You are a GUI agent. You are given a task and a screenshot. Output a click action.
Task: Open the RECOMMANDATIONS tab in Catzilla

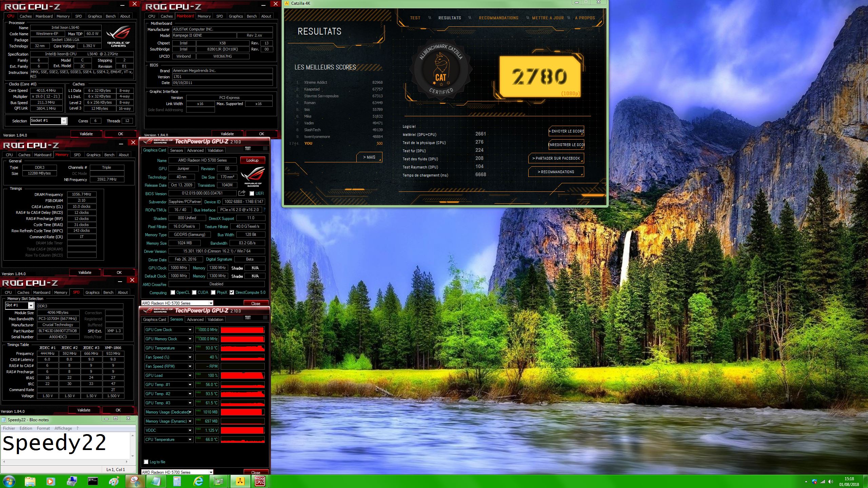498,18
